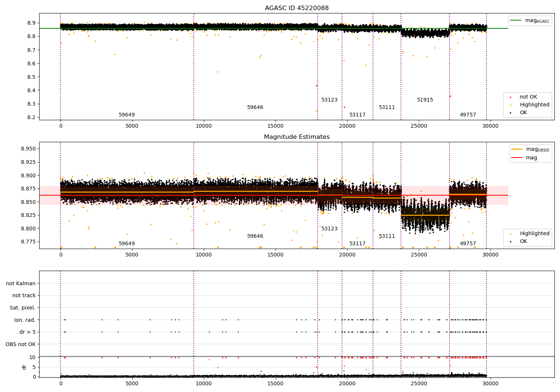Click y-axis tick 8.875 on the middle plot
This screenshot has width=560, height=392.
pos(29,189)
